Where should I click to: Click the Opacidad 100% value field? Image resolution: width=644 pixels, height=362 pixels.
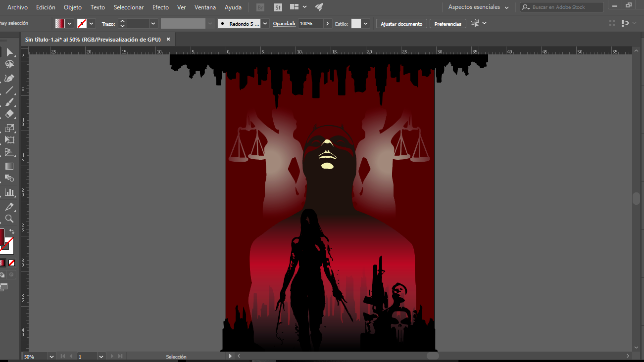(x=310, y=24)
